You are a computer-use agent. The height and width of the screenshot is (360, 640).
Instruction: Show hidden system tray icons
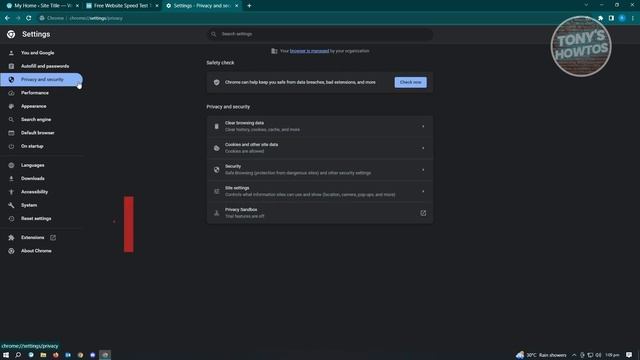[574, 355]
